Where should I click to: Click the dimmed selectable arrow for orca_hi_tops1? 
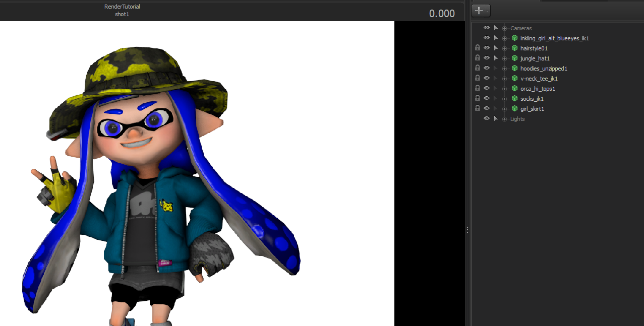pyautogui.click(x=496, y=88)
